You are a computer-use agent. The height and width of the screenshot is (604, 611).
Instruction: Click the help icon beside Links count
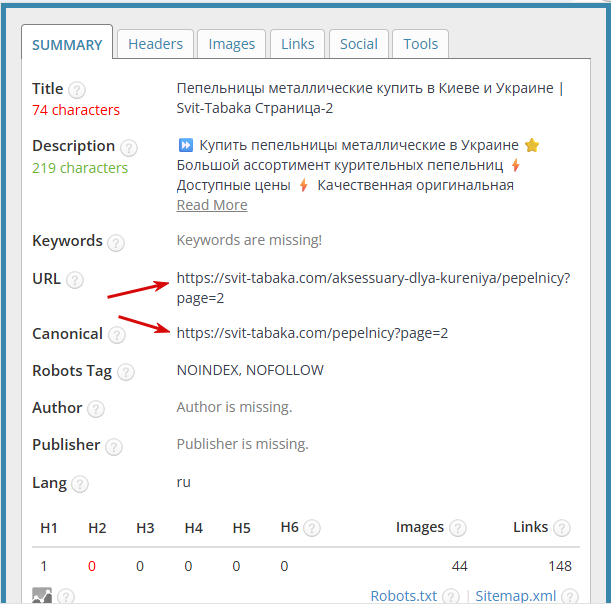coord(562,528)
